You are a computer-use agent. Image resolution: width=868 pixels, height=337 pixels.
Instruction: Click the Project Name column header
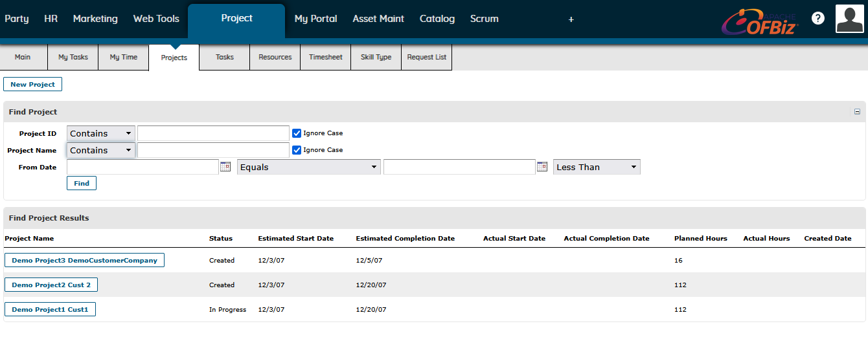point(29,239)
